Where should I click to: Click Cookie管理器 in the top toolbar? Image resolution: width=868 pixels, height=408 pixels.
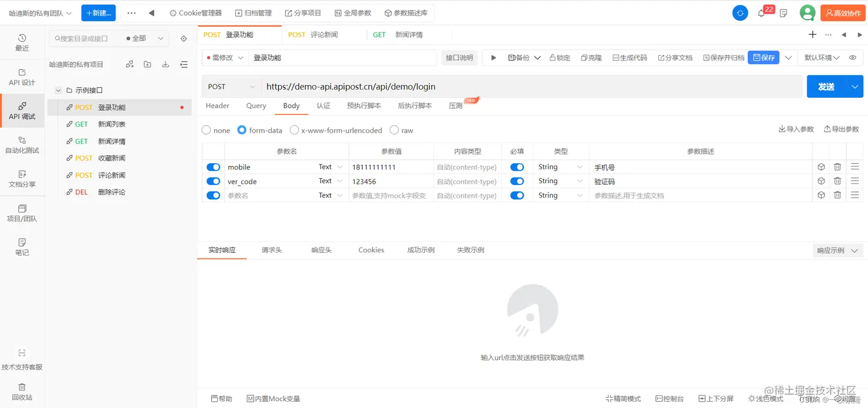click(195, 13)
